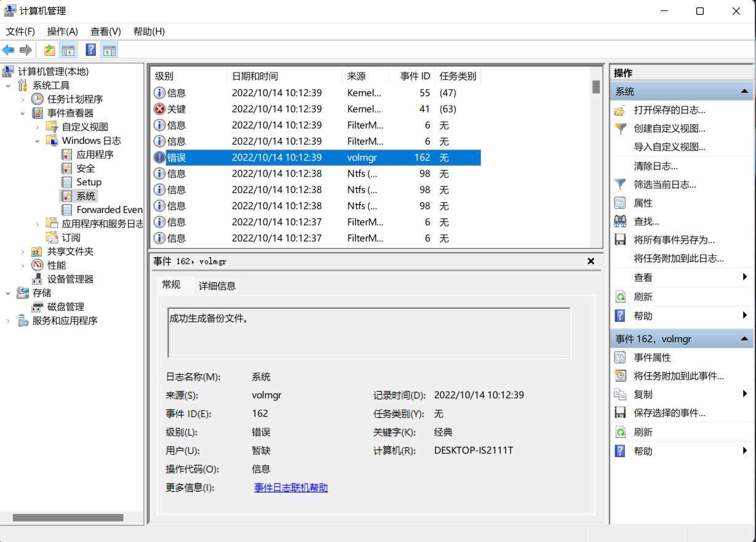Select 订阅 in the tree
Image resolution: width=756 pixels, height=542 pixels.
[x=71, y=237]
